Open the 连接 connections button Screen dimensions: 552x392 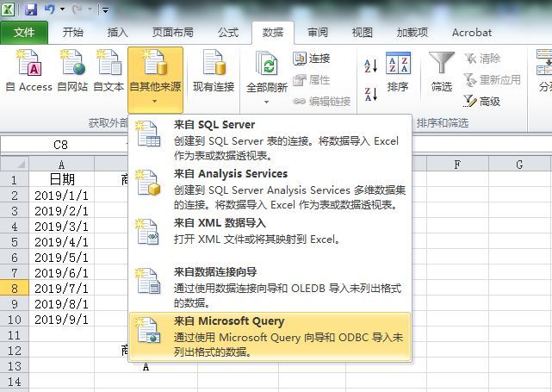coord(311,59)
